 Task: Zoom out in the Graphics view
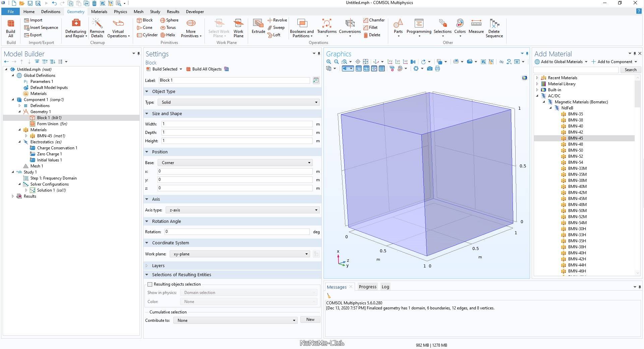click(336, 62)
